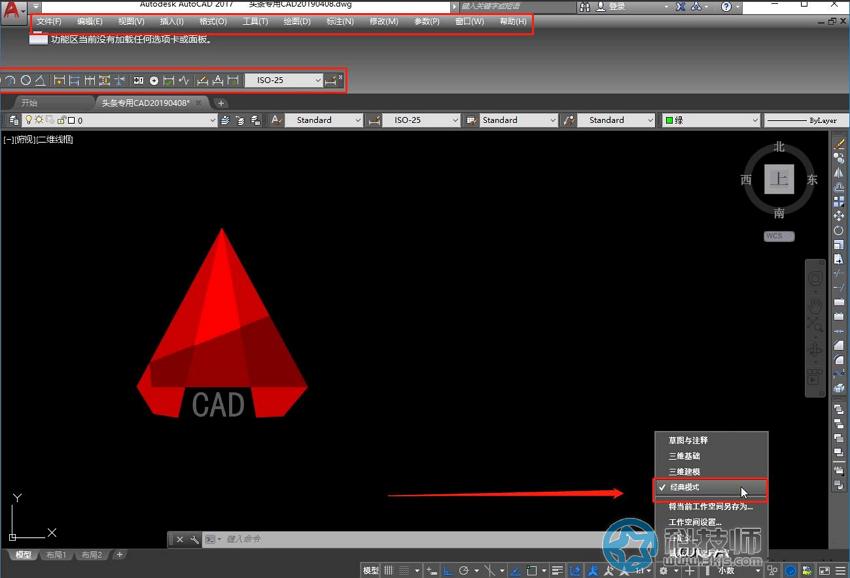
Task: Switch to the 布局1 layout tab
Action: pos(56,555)
